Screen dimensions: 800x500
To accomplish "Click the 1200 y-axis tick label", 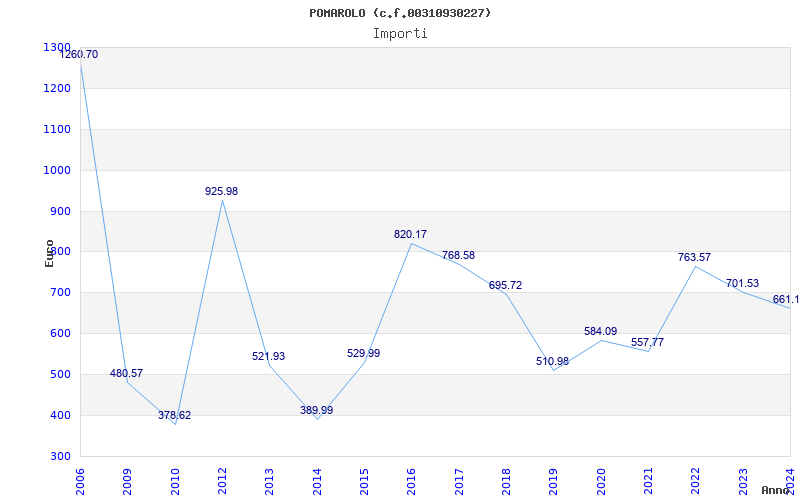I will tap(57, 88).
